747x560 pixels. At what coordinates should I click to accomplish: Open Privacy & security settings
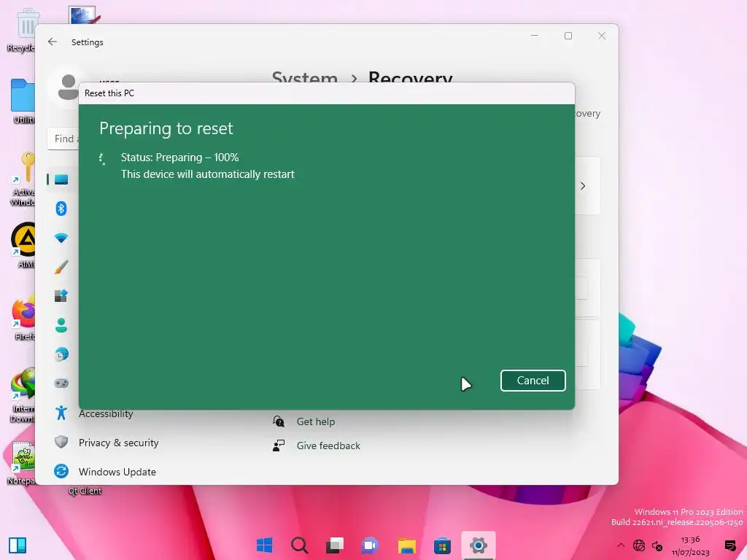pyautogui.click(x=119, y=443)
